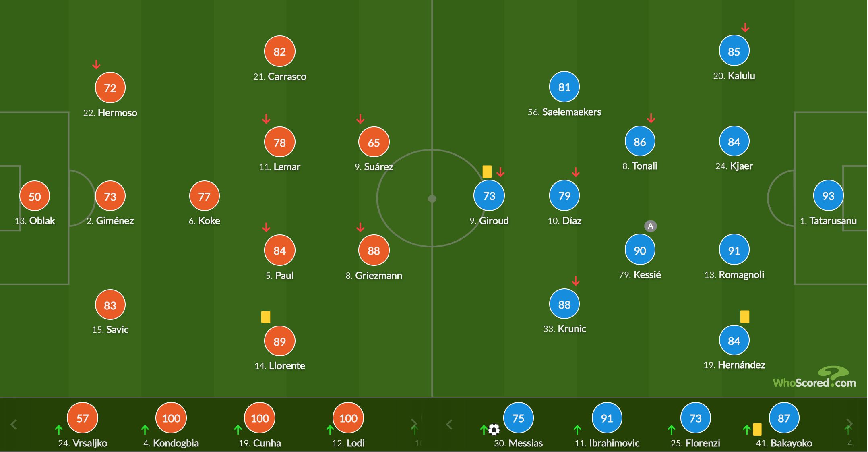Show previous Atletico substitutes with left chevron
Screen dimensions: 868x452
(x=13, y=424)
